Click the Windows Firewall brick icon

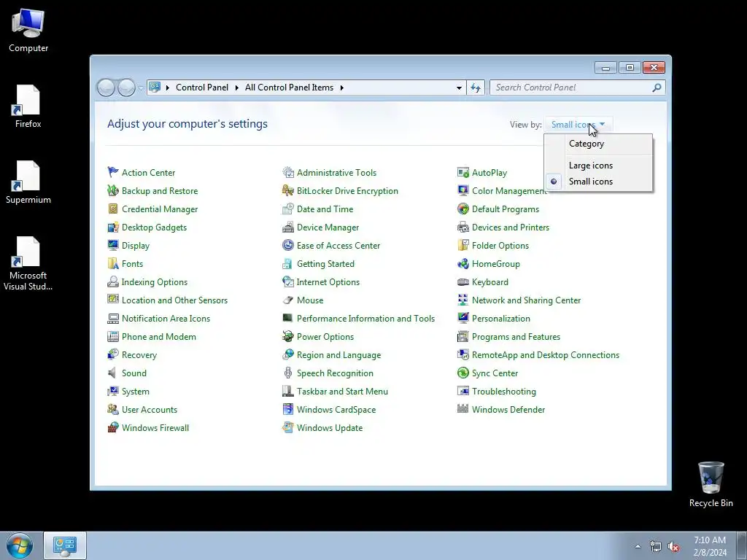[x=113, y=427]
